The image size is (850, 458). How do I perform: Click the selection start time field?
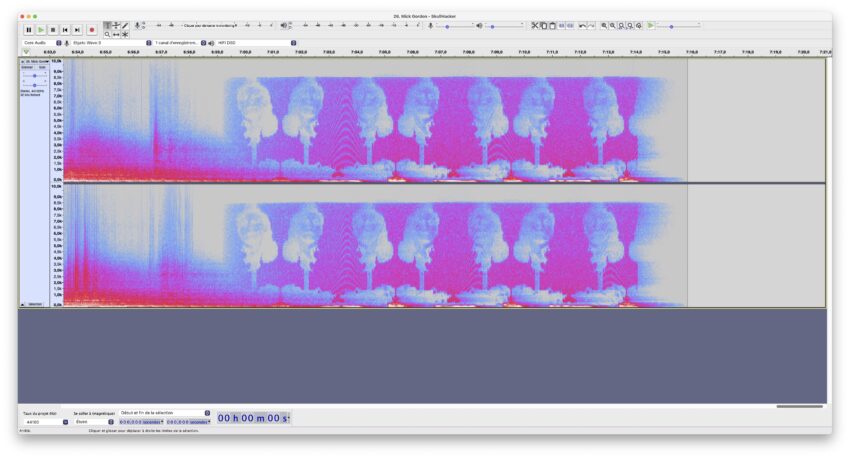(141, 422)
